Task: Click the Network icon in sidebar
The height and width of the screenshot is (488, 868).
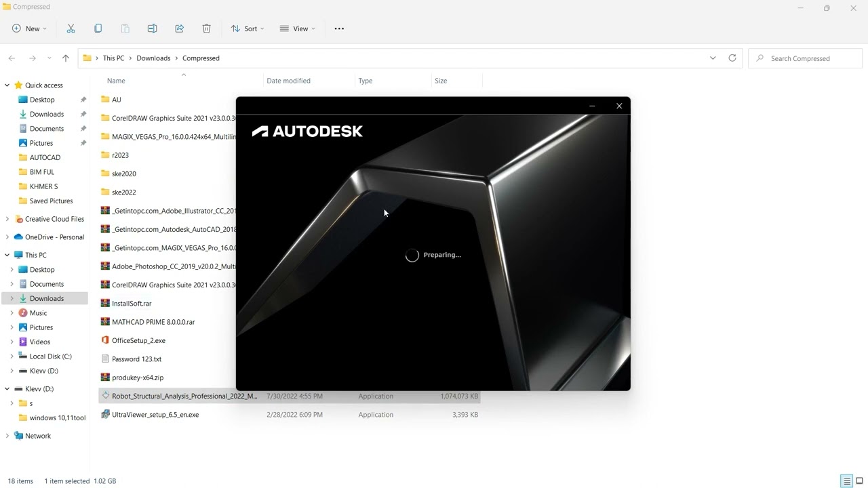Action: tap(19, 436)
